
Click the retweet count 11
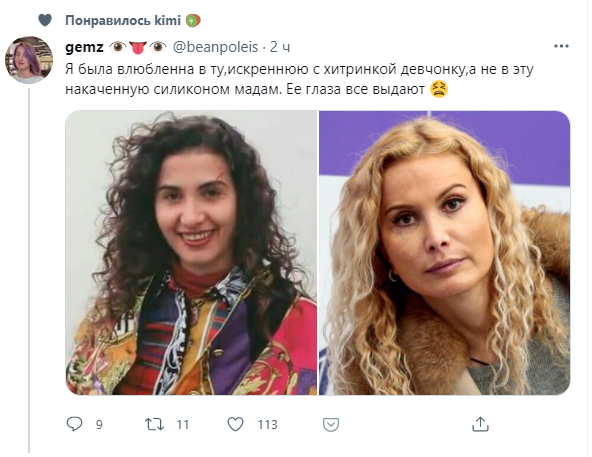click(183, 425)
